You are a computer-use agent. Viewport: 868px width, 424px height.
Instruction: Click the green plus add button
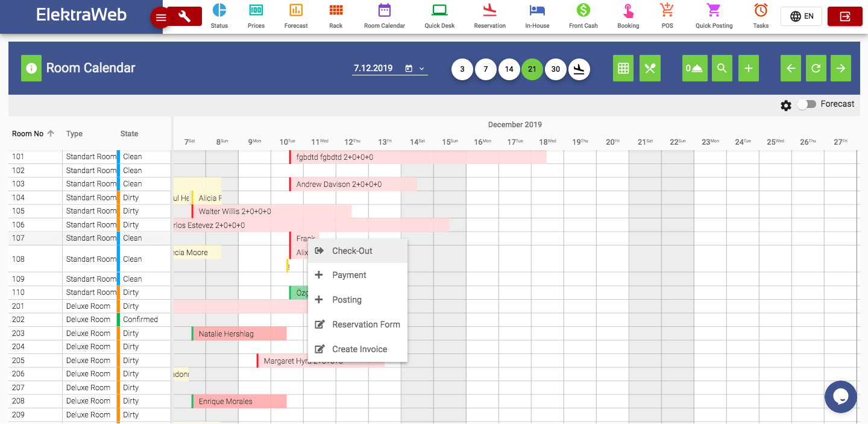point(748,68)
